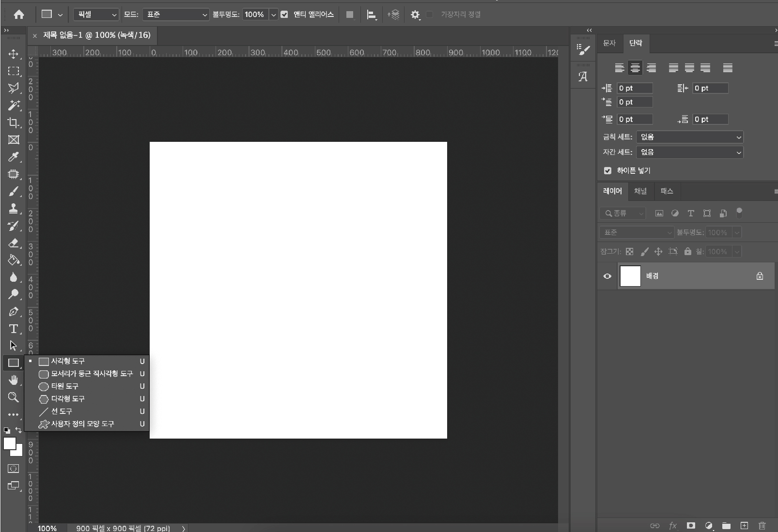Toggle the hyphenate checkbox
This screenshot has height=532, width=778.
(x=607, y=170)
